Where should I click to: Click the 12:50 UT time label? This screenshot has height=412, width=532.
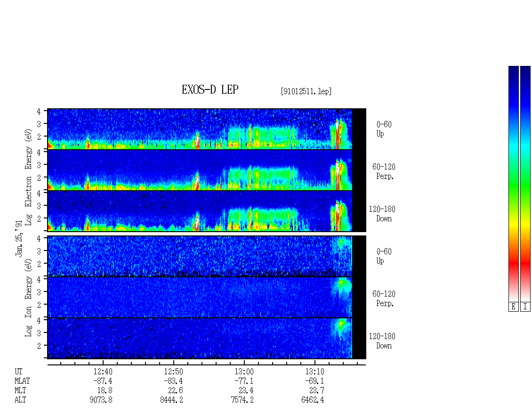[173, 372]
